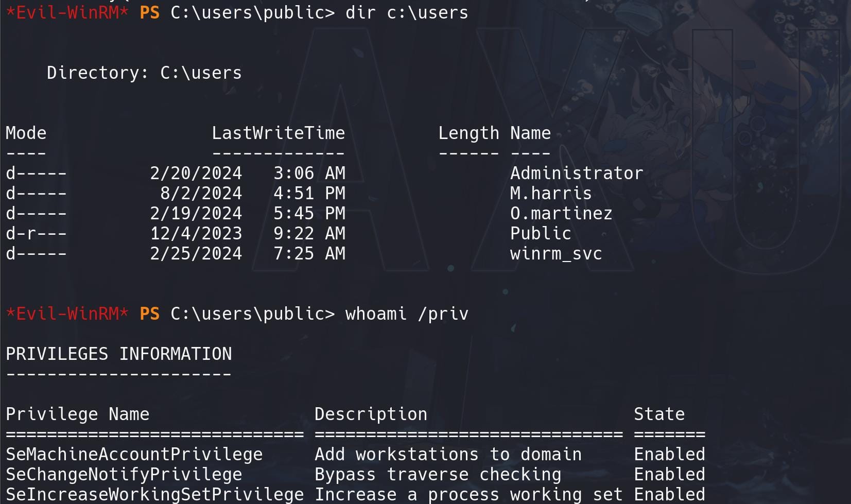Click the Privilege Name column header
Image resolution: width=851 pixels, height=504 pixels.
(x=77, y=414)
